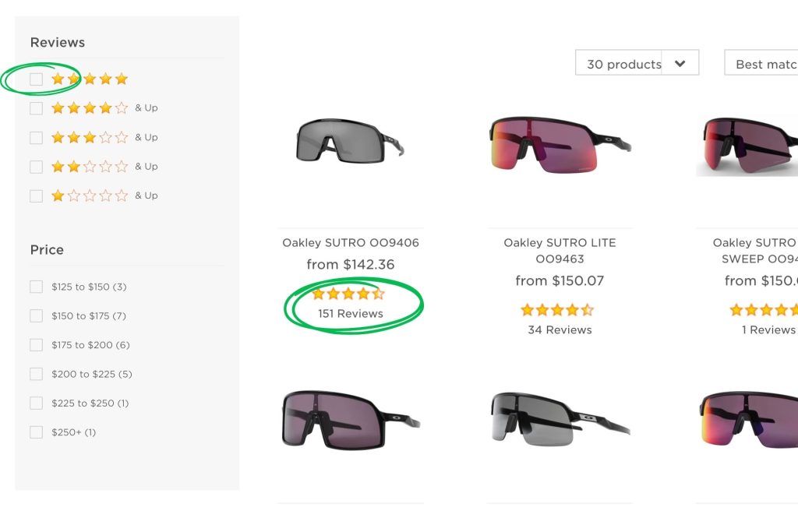Enable the 5-star reviews filter
Viewport: 798px width, 532px height.
pyautogui.click(x=36, y=79)
